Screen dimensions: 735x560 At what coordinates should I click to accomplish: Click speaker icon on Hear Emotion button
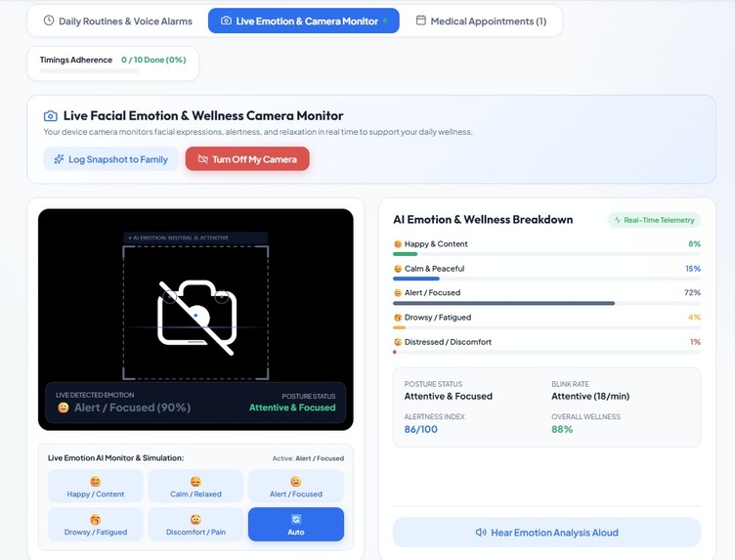click(481, 533)
